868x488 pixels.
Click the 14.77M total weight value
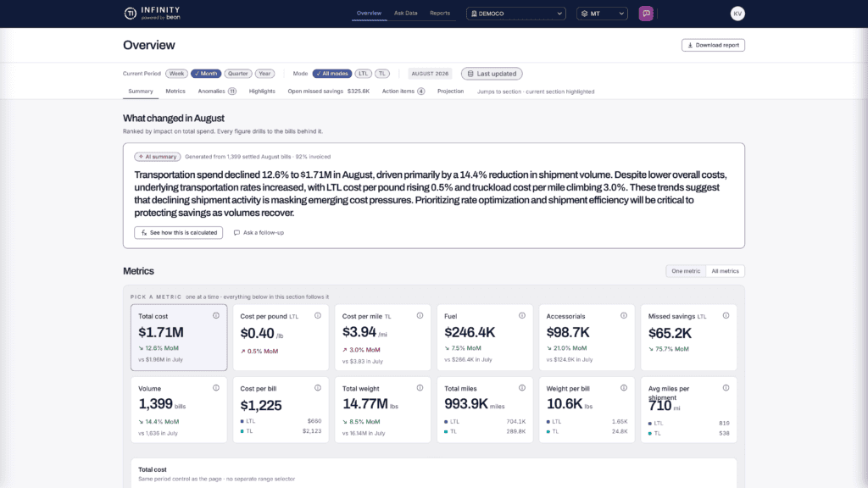[x=364, y=404]
